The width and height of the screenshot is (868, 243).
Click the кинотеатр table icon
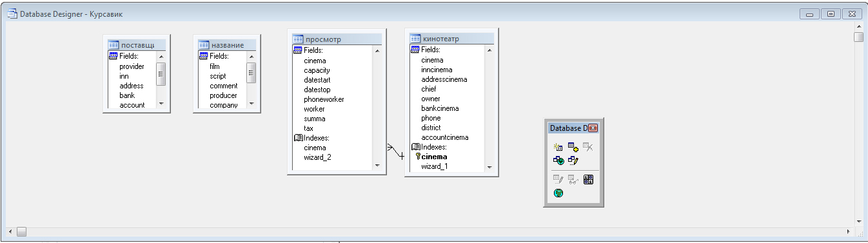[415, 39]
